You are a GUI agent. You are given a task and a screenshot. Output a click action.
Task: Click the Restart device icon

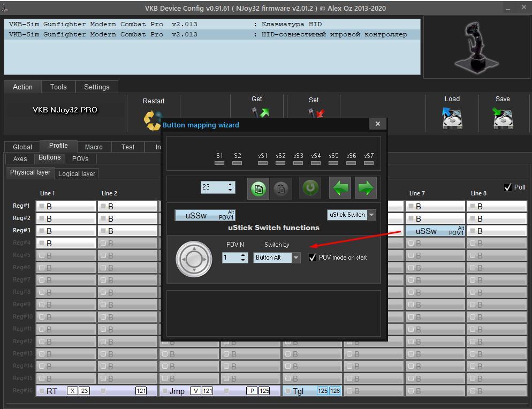click(153, 120)
